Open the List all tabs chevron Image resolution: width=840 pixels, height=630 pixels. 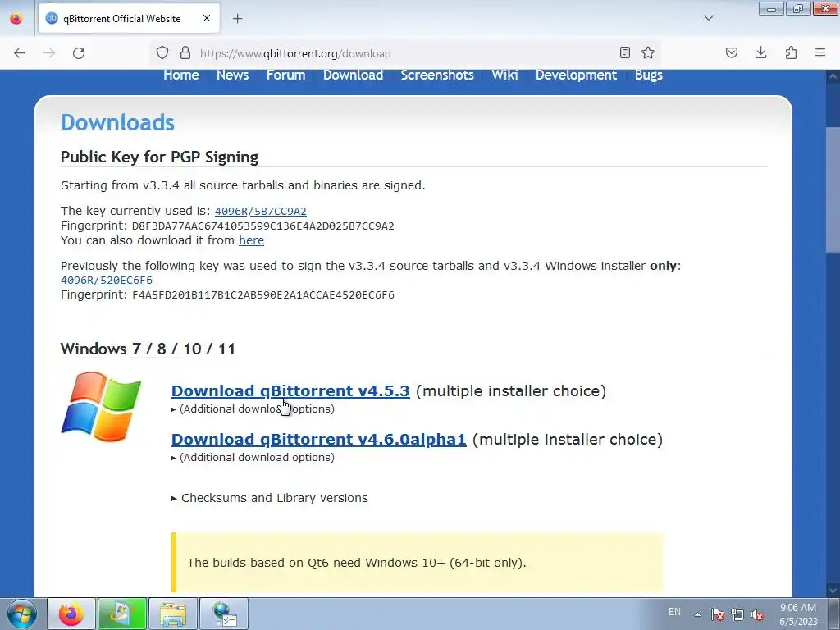709,18
